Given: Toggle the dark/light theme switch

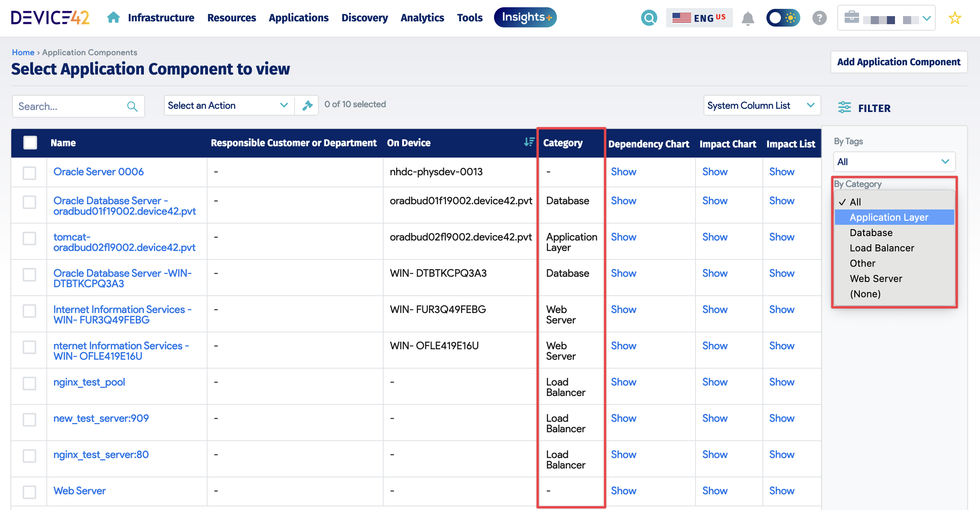Looking at the screenshot, I should (x=783, y=18).
